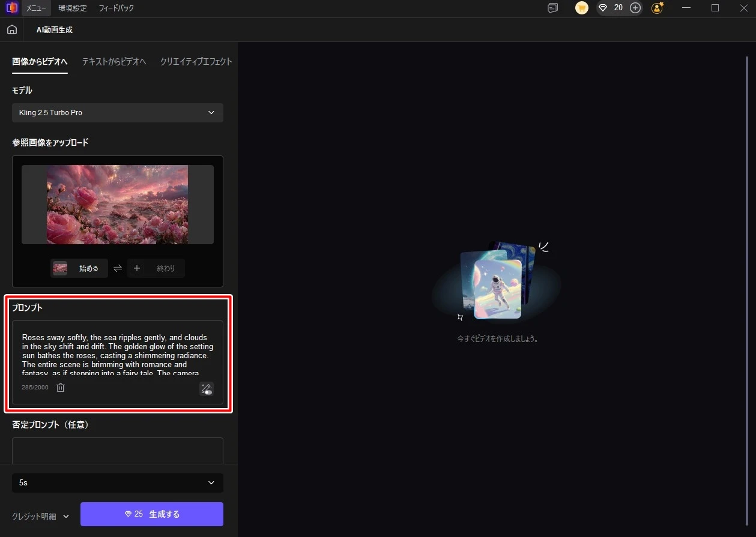Open the message center chat icon

click(x=552, y=8)
